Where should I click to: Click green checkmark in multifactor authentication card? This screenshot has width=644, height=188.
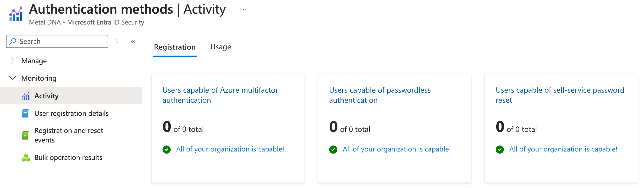167,150
